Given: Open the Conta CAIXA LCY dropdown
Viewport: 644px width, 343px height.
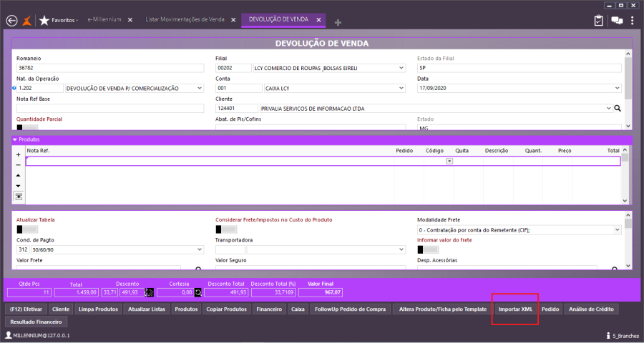Looking at the screenshot, I should coord(401,88).
